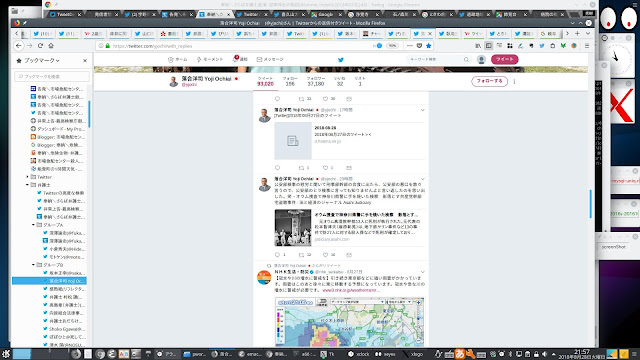Open a new Firefox tab with plus
This screenshot has width=640, height=360.
[x=577, y=33]
